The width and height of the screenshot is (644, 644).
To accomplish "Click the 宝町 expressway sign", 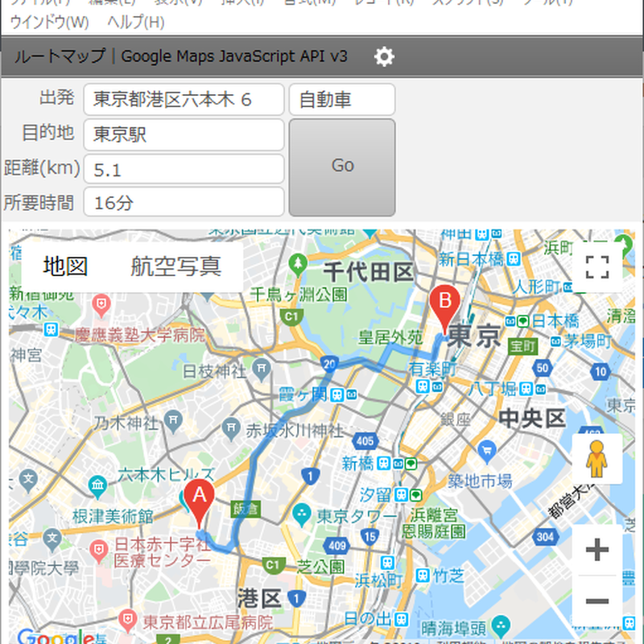I will click(522, 347).
